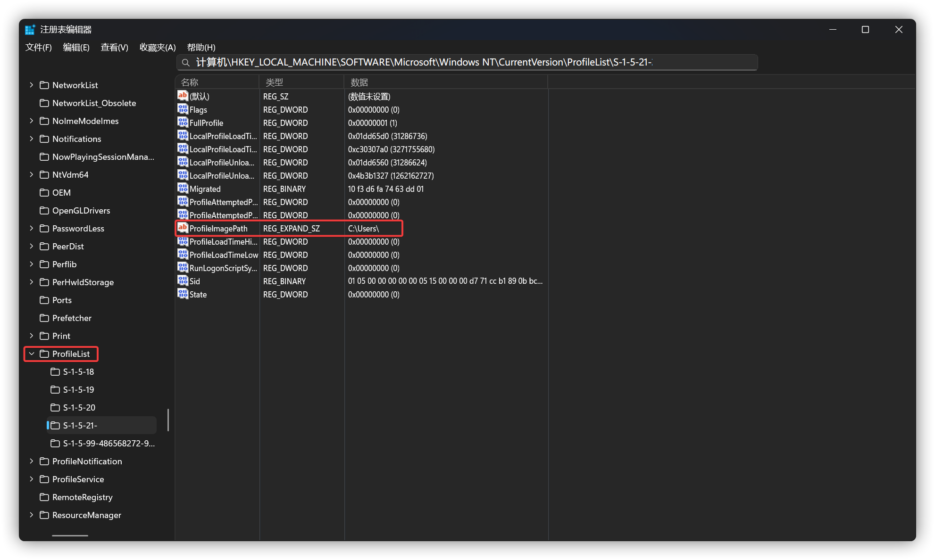This screenshot has height=560, width=935.
Task: Click the tree pane horizontal scrollbar
Action: pos(70,535)
